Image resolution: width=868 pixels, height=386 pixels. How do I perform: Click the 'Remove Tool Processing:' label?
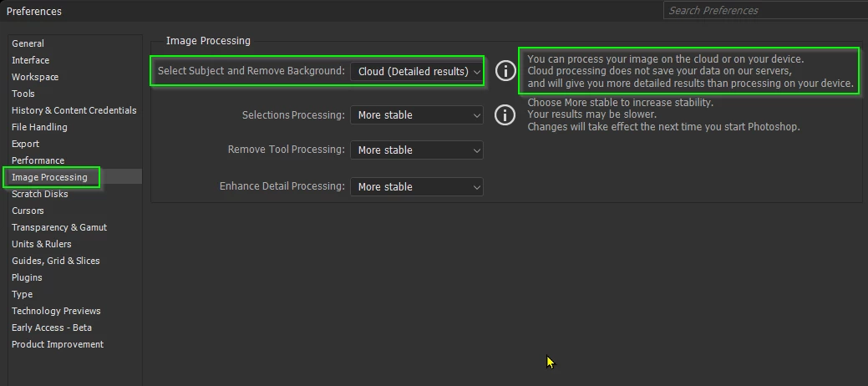[287, 150]
